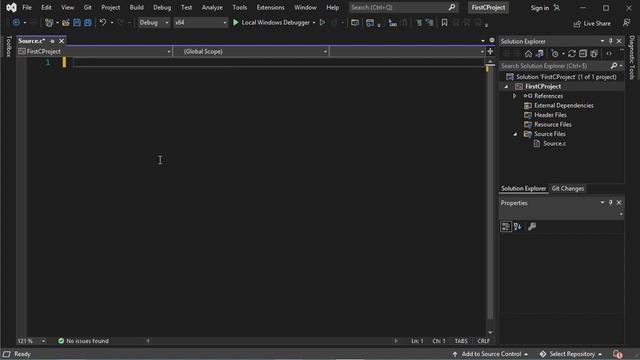Click the notifications bell in status bar

(617, 354)
